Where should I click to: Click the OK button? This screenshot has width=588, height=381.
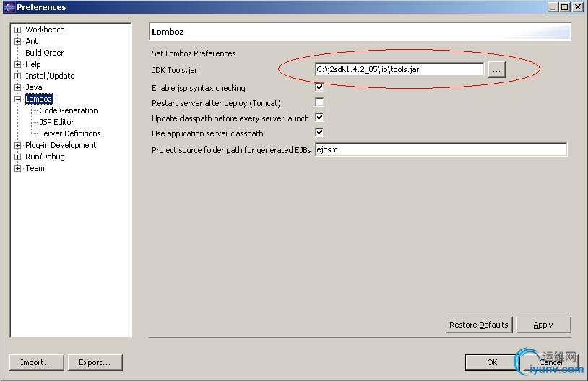coord(492,362)
